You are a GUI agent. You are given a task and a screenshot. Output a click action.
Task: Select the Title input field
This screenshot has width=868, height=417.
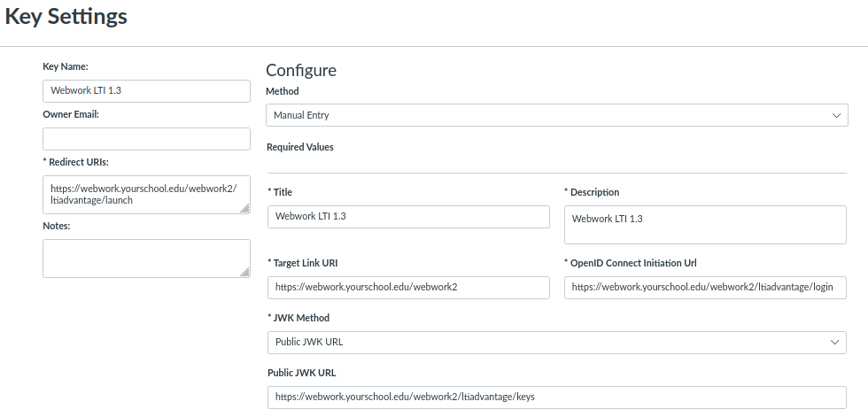[x=408, y=217]
